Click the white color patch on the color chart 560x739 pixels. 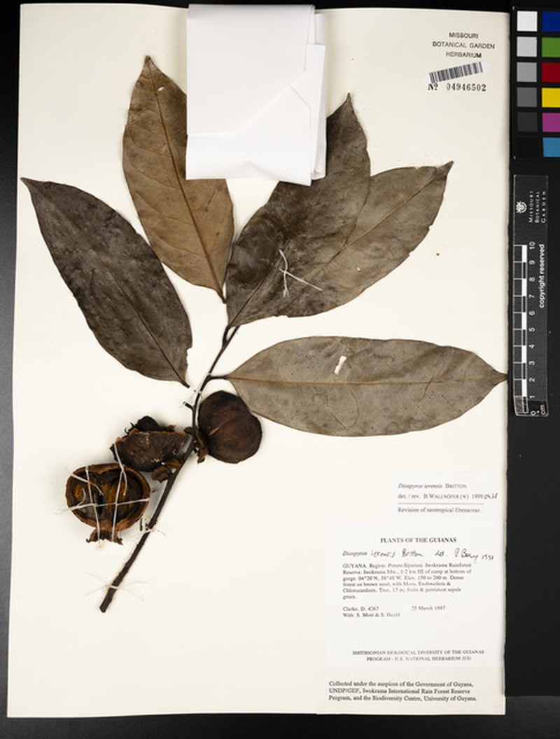pos(526,21)
